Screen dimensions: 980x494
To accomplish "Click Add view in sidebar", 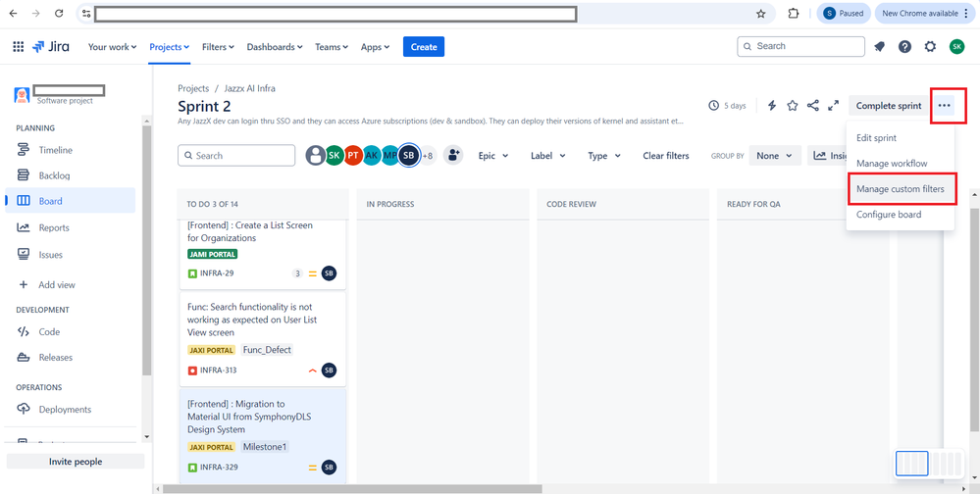I will pyautogui.click(x=70, y=285).
